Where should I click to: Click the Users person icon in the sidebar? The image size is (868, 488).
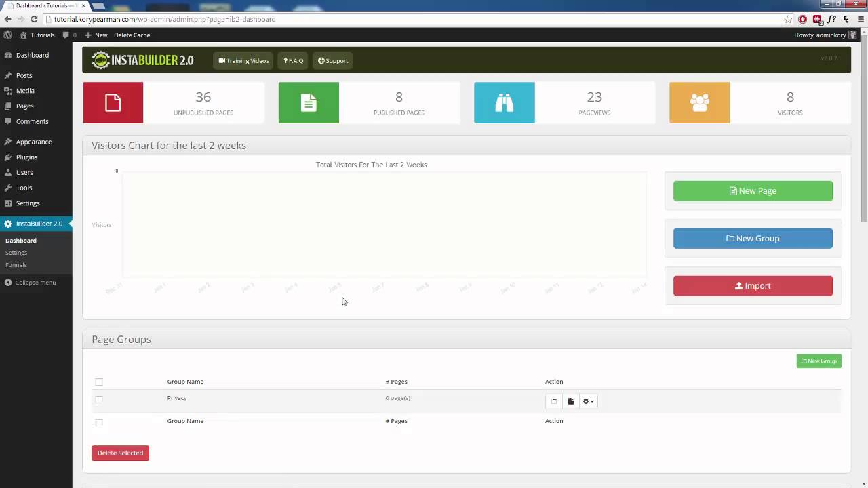coord(8,173)
